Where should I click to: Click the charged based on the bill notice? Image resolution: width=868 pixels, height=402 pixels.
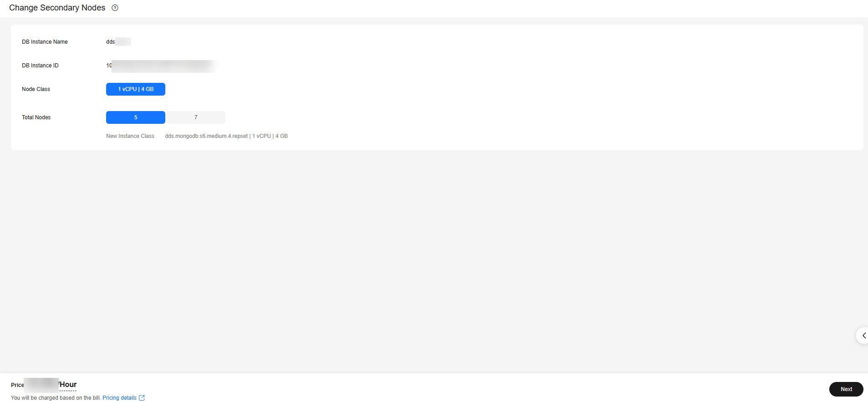click(x=56, y=398)
